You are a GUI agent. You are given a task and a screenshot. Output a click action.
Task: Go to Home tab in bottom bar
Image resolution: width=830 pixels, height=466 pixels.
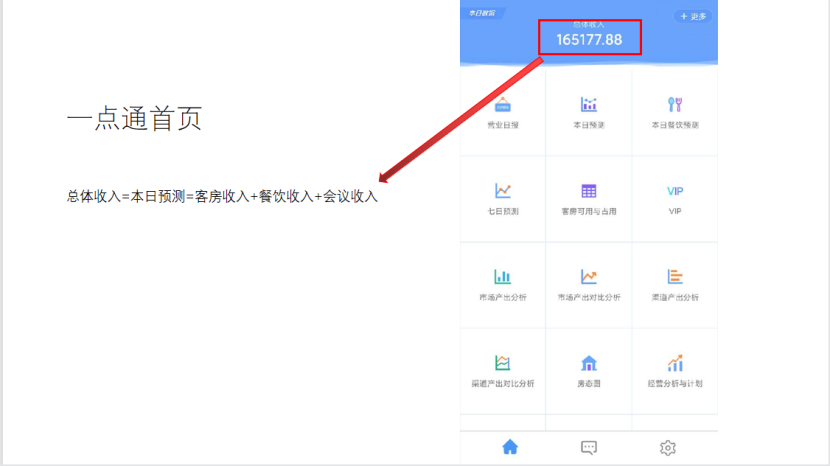pyautogui.click(x=510, y=447)
